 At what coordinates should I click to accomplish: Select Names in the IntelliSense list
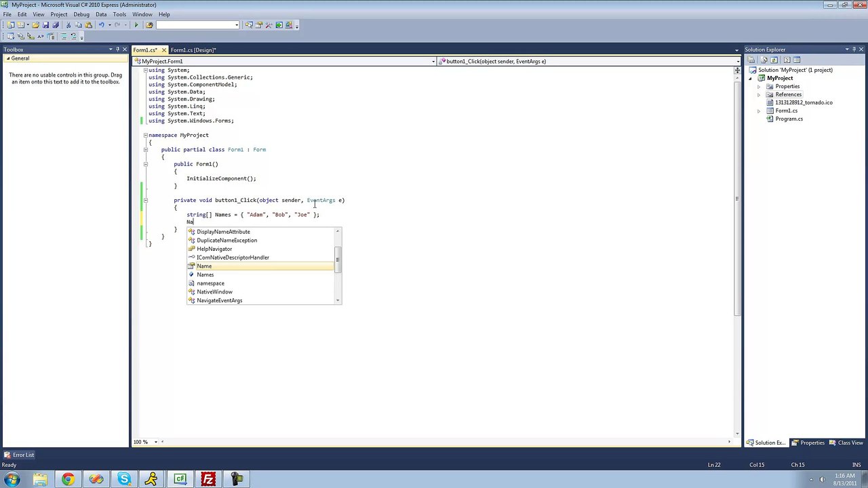click(260, 274)
